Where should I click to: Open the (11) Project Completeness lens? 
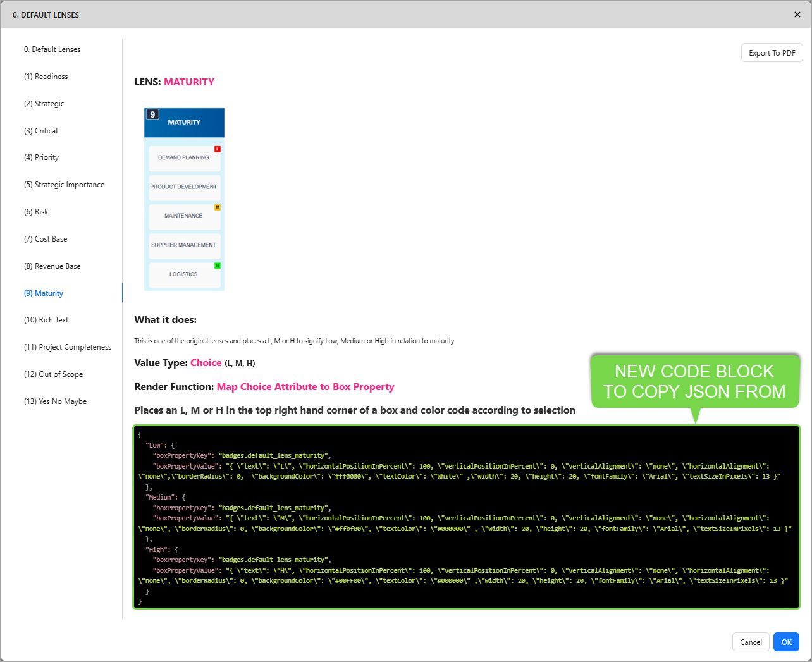67,347
